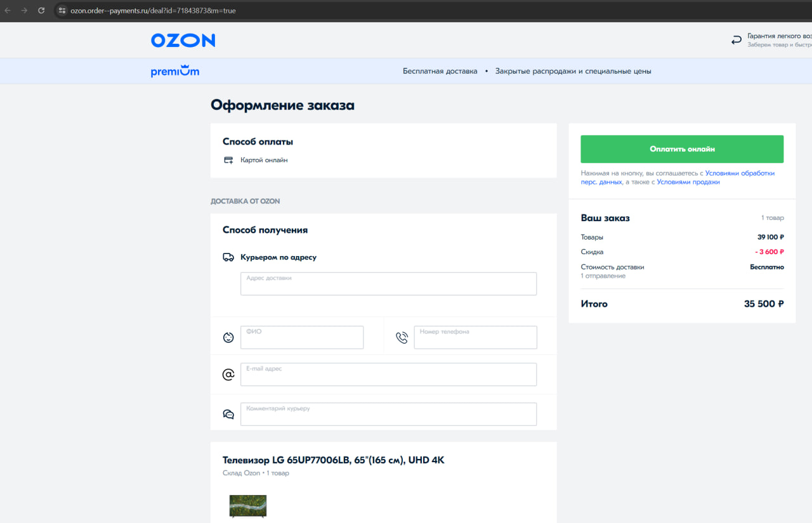This screenshot has height=523, width=812.
Task: Focus the ФИО input field
Action: 302,337
